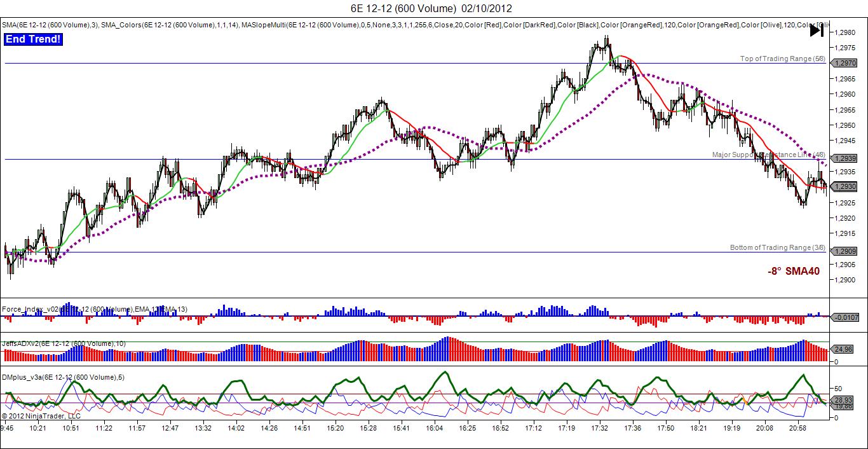The image size is (868, 449).
Task: Click the 24,96 ADX value tag
Action: 842,349
